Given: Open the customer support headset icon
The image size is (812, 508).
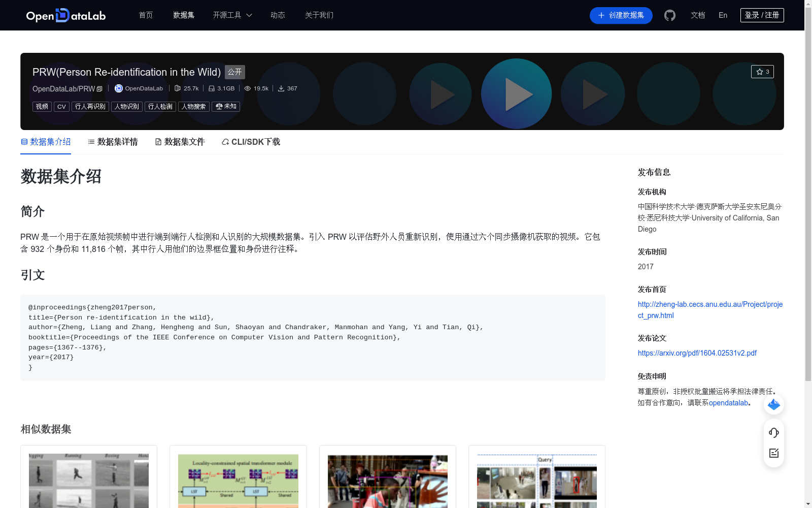Looking at the screenshot, I should [774, 432].
